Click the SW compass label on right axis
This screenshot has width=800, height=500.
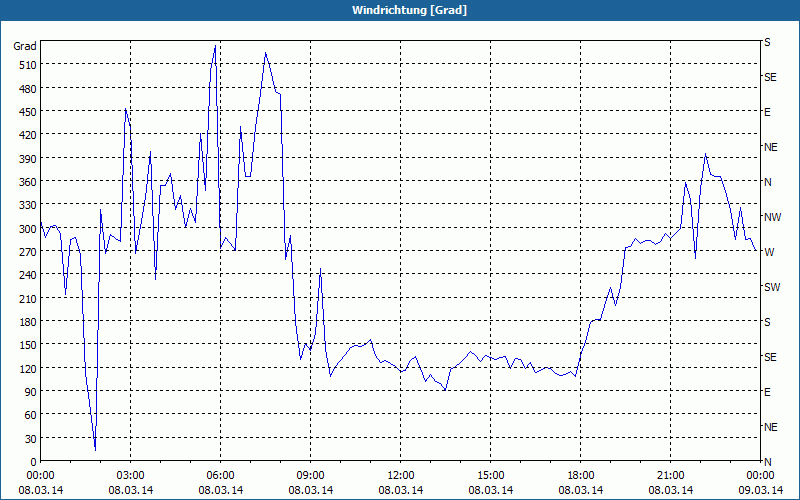tap(772, 287)
